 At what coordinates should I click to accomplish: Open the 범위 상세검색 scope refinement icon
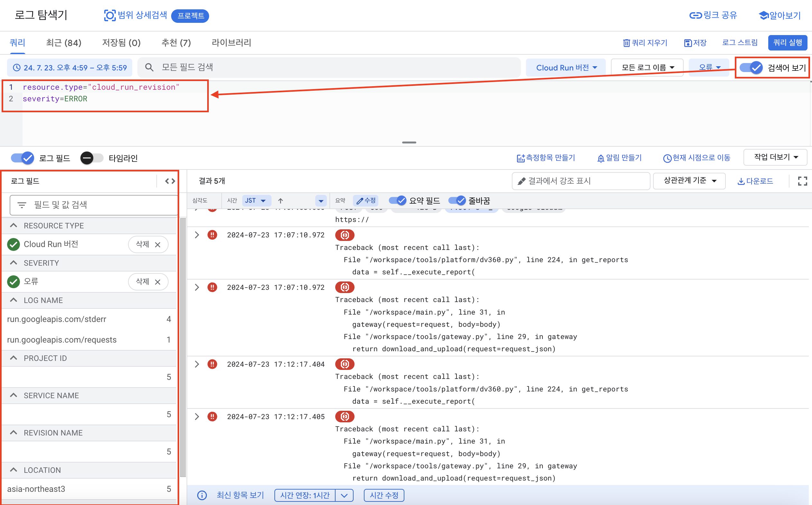pos(110,15)
